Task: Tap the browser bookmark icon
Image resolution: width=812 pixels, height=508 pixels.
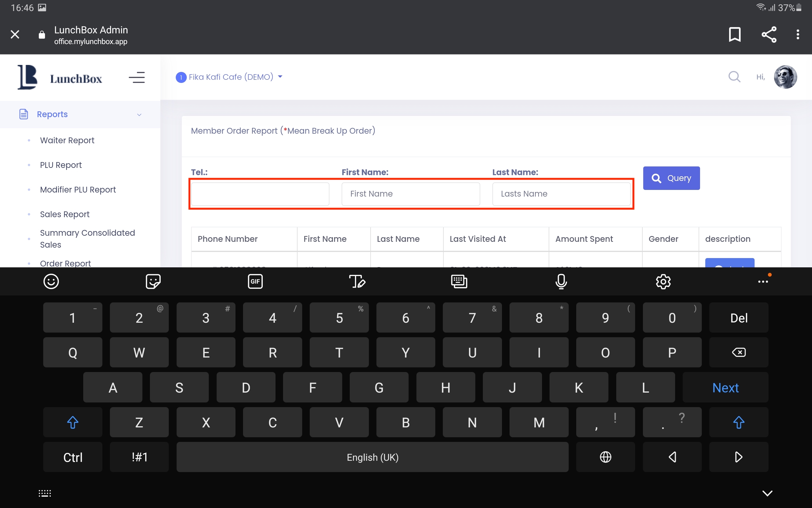Action: [x=734, y=34]
